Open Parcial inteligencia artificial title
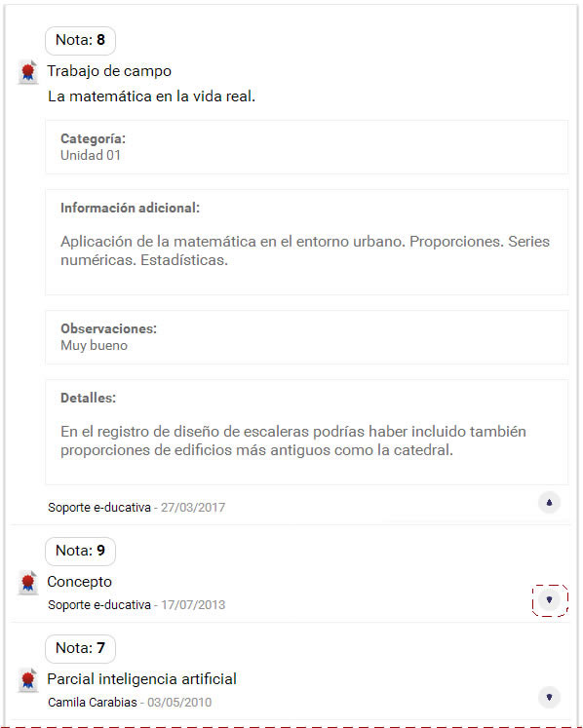Image resolution: width=583 pixels, height=728 pixels. click(141, 679)
